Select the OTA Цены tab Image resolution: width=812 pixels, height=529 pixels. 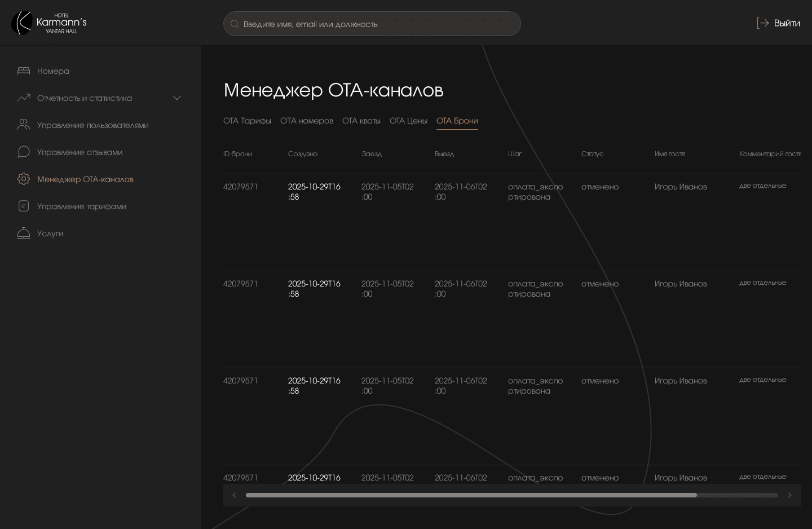(x=408, y=121)
